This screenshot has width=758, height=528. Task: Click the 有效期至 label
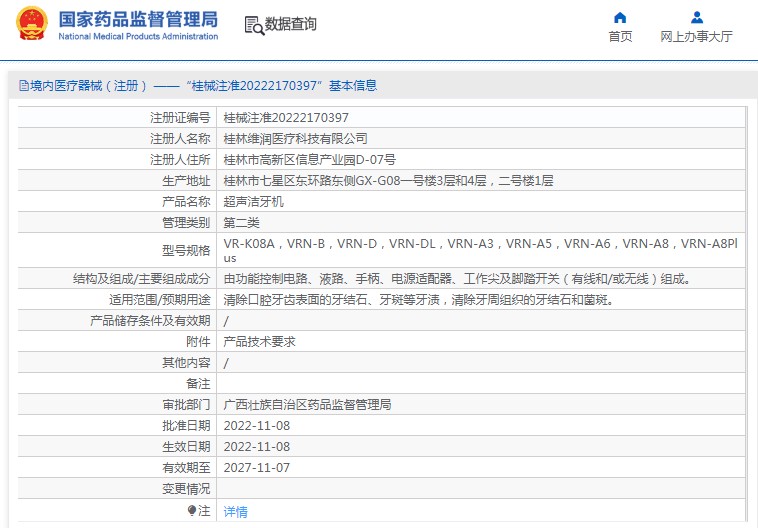tap(186, 468)
